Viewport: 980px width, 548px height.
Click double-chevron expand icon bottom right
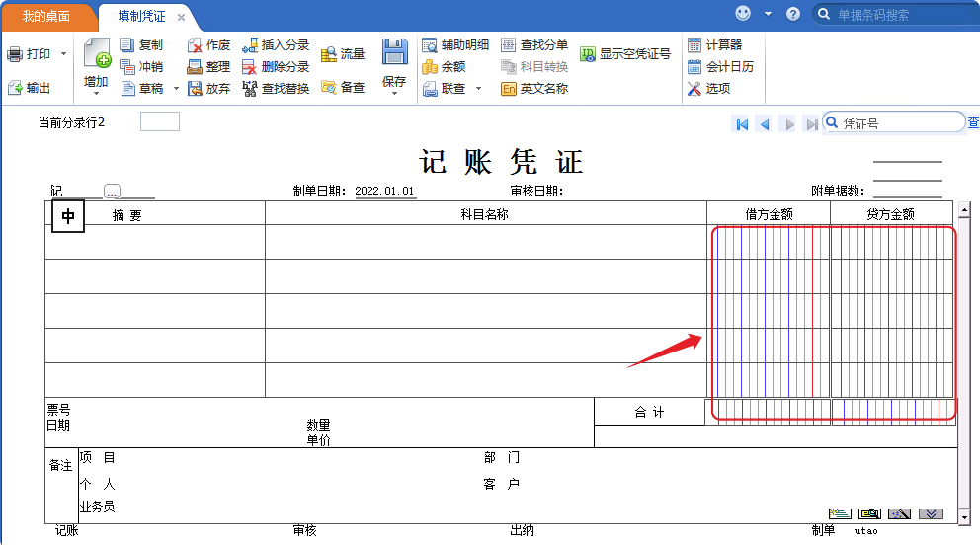coord(932,513)
